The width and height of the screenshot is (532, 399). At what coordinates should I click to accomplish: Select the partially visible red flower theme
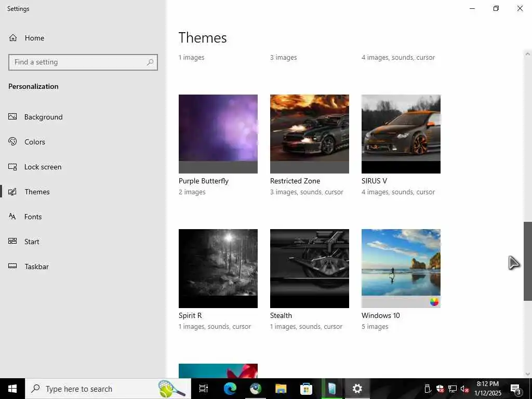click(x=218, y=371)
